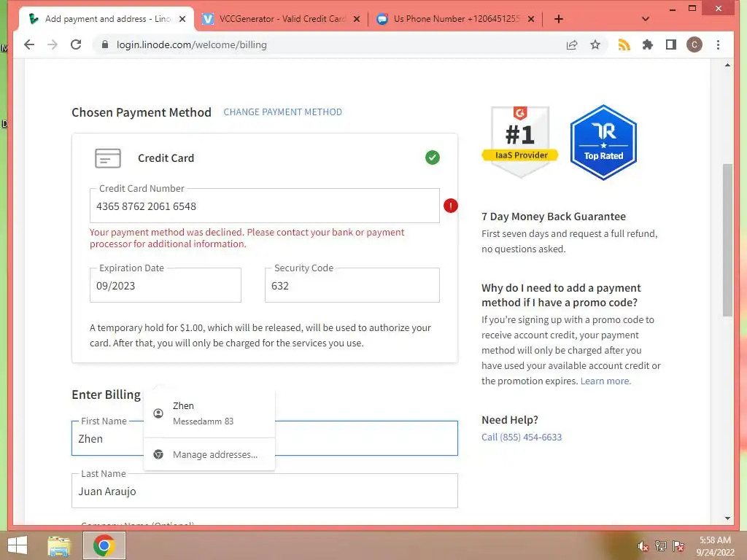Open the share page icon

tap(572, 44)
